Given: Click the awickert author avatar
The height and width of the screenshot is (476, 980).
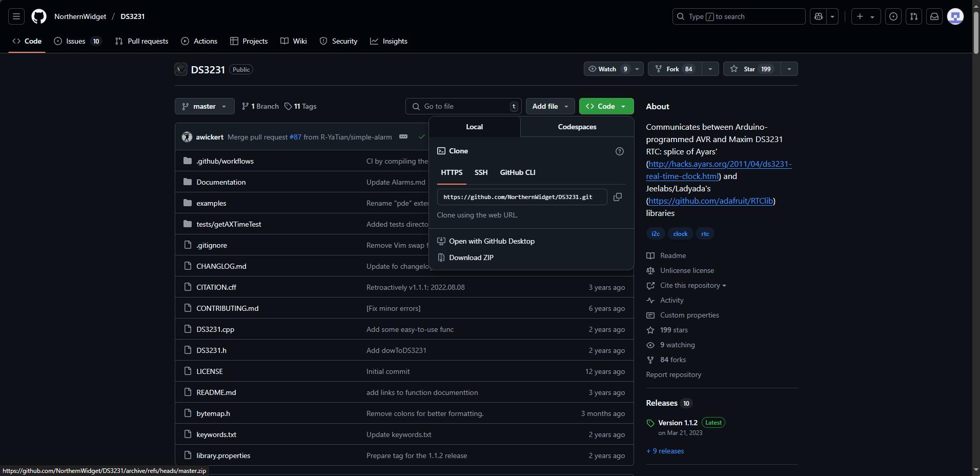Looking at the screenshot, I should (x=187, y=137).
